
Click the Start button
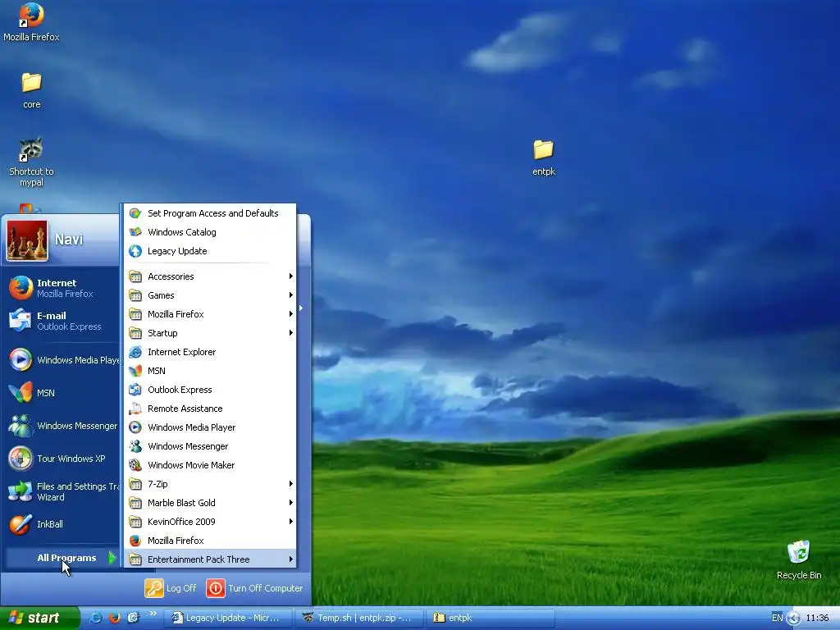click(x=39, y=618)
